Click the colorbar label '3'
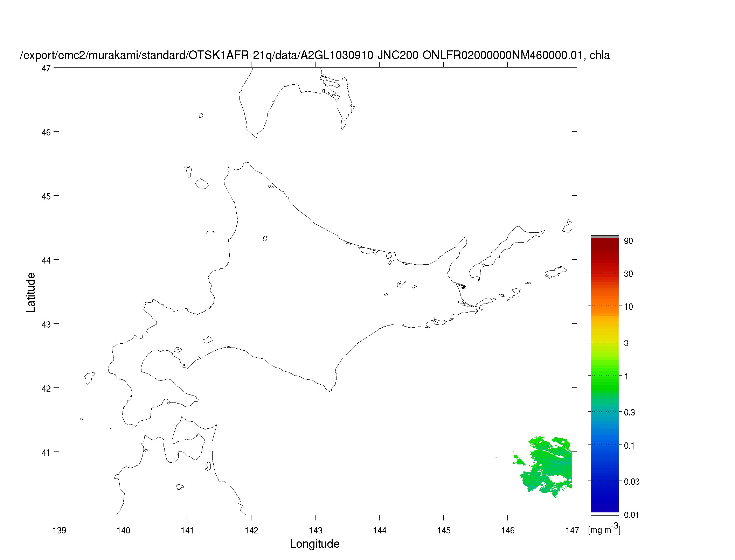Viewport: 735px width, 560px height. (x=626, y=343)
